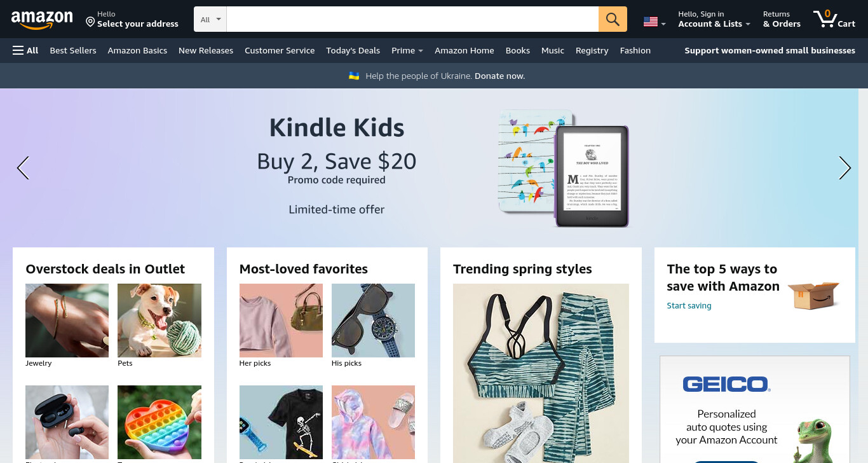Viewport: 868px width, 463px height.
Task: Expand the Prime menu dropdown
Action: (407, 50)
